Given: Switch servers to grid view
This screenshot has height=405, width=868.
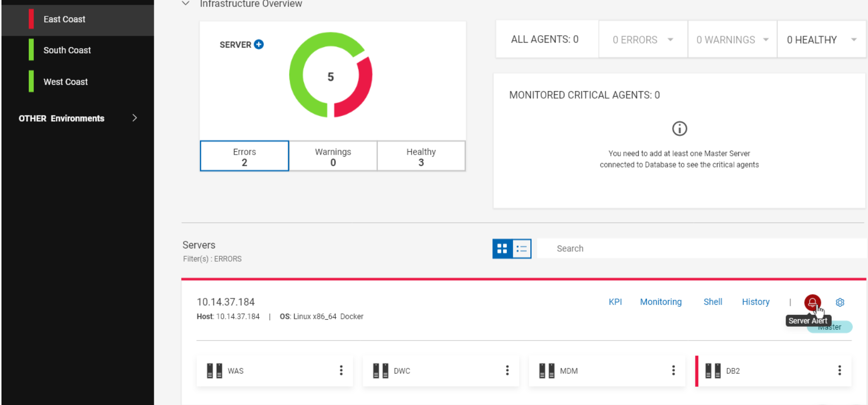Looking at the screenshot, I should click(502, 248).
